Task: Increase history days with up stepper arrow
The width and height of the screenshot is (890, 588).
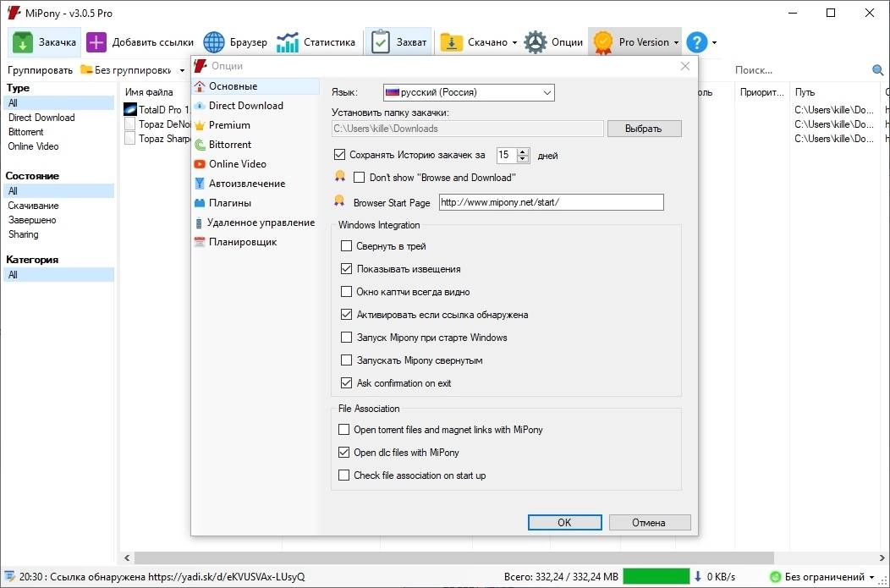Action: [x=524, y=151]
